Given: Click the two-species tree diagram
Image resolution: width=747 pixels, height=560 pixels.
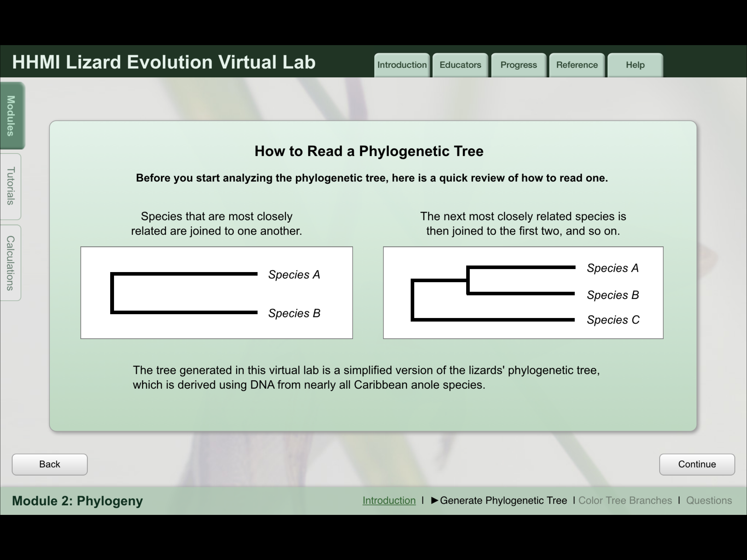Looking at the screenshot, I should click(217, 293).
